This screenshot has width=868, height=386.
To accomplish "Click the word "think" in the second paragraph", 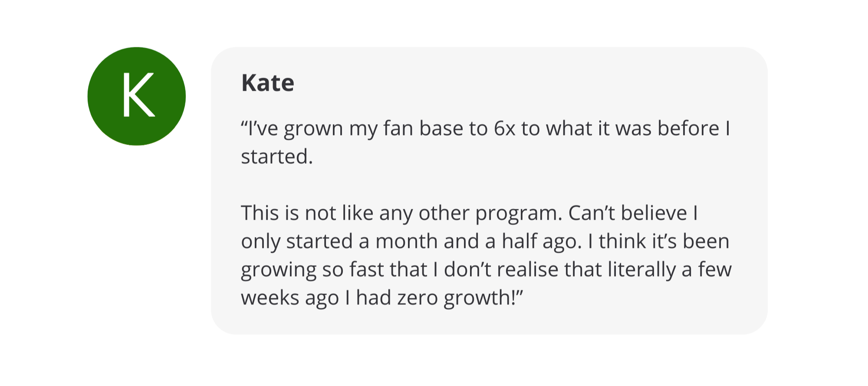I will [x=622, y=241].
